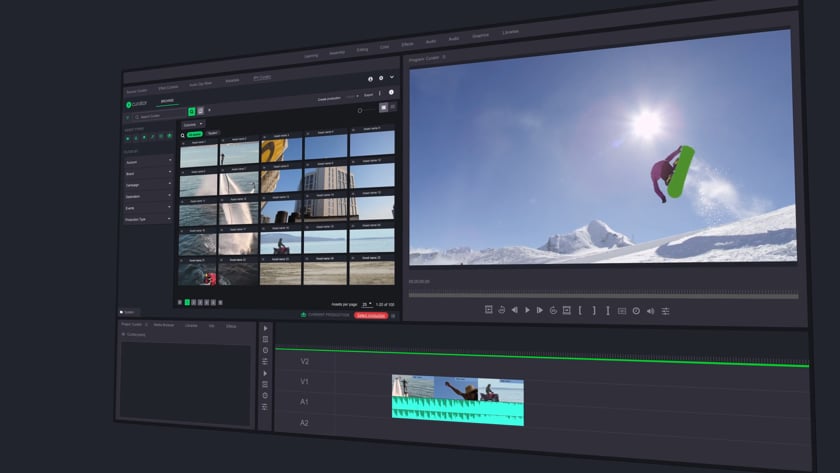
Task: Open the dropdown above the All assets chip
Action: [193, 125]
